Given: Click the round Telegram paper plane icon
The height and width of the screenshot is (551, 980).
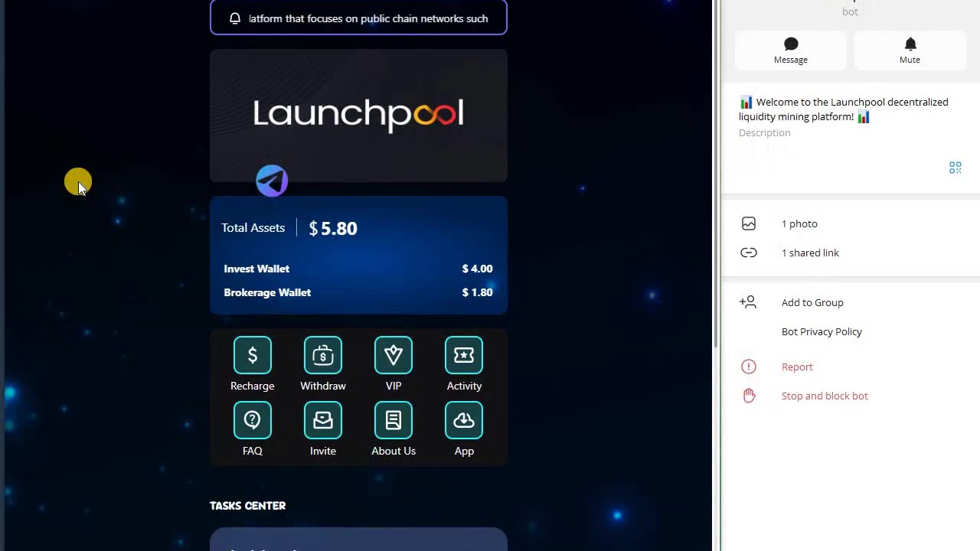Looking at the screenshot, I should pos(272,181).
